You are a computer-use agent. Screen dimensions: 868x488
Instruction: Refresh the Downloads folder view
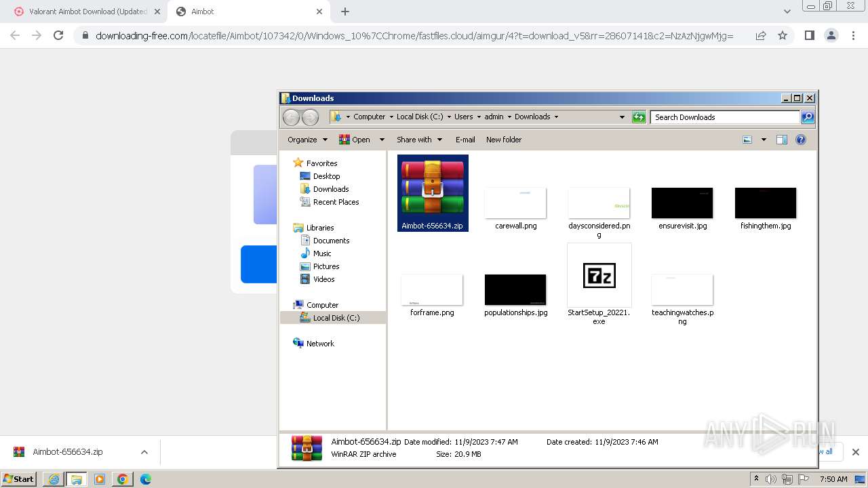pos(639,117)
